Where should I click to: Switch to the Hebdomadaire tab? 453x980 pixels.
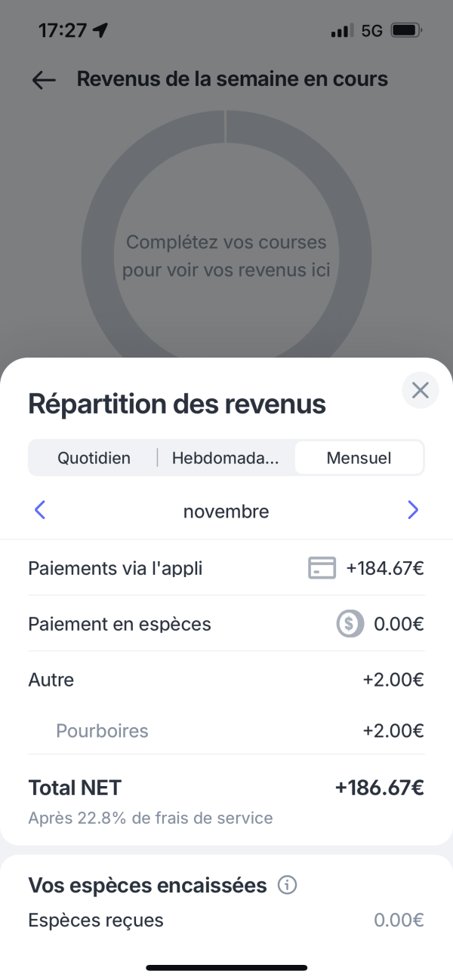point(225,458)
